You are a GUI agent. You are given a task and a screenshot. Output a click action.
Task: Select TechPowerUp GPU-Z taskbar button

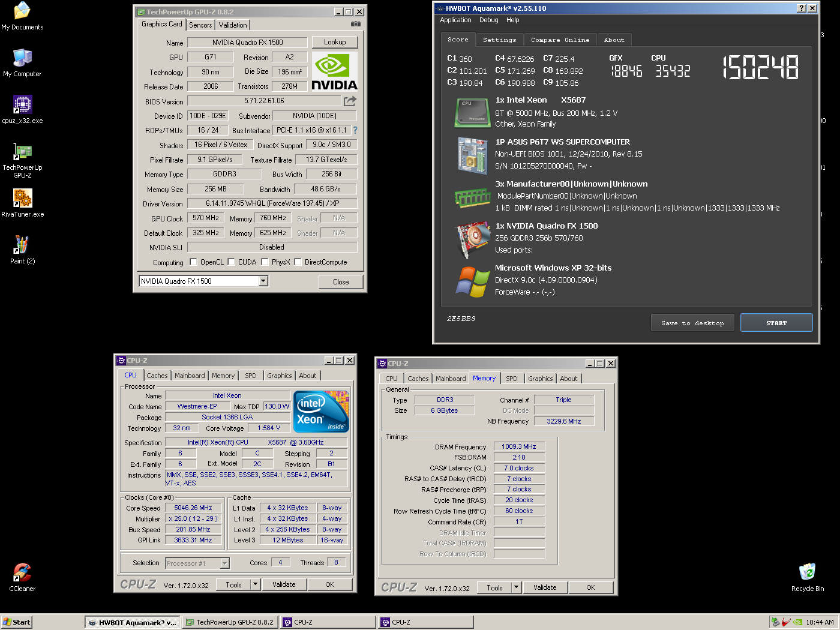point(230,622)
